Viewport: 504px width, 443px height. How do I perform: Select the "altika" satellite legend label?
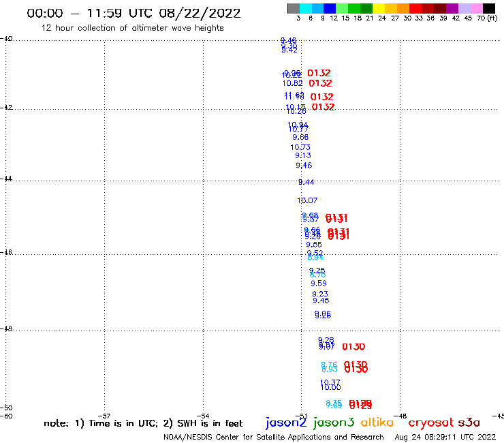(x=377, y=422)
